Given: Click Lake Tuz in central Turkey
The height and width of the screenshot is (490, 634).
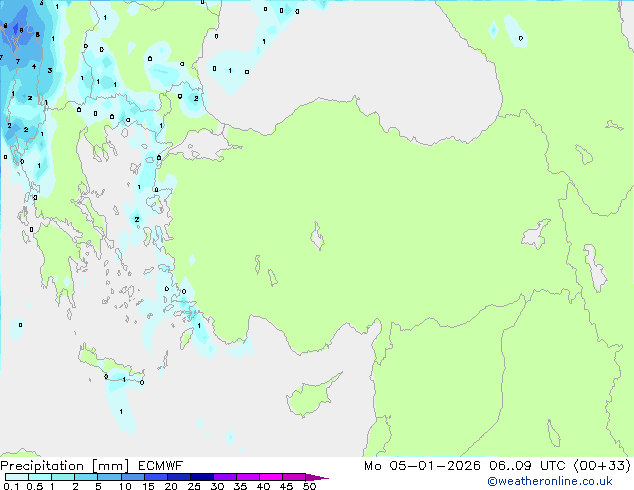Looking at the screenshot, I should (319, 239).
